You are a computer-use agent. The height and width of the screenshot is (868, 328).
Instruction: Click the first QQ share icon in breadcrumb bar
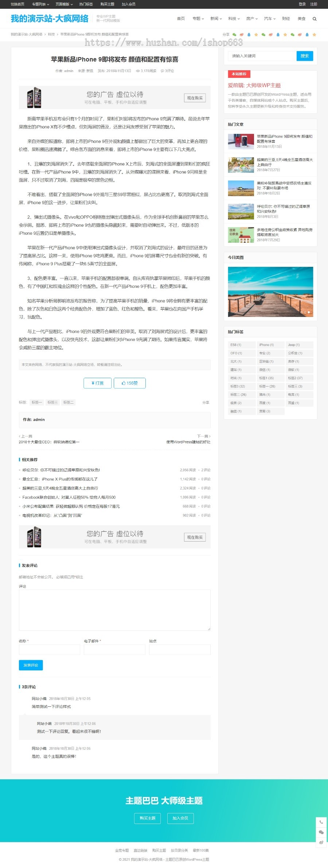pyautogui.click(x=249, y=35)
